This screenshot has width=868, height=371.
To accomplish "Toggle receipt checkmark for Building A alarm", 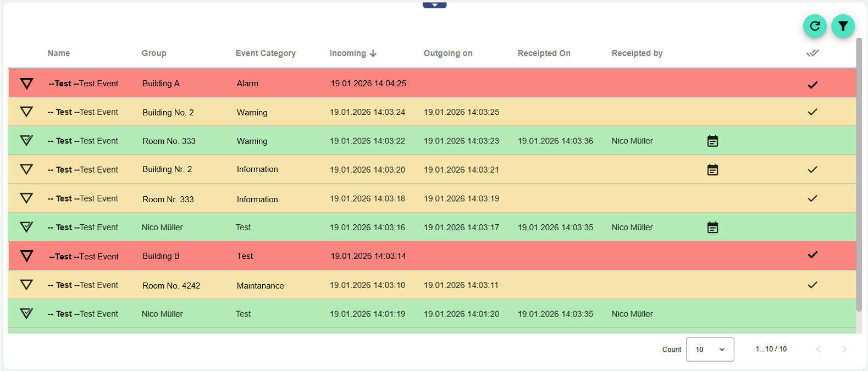I will [812, 85].
